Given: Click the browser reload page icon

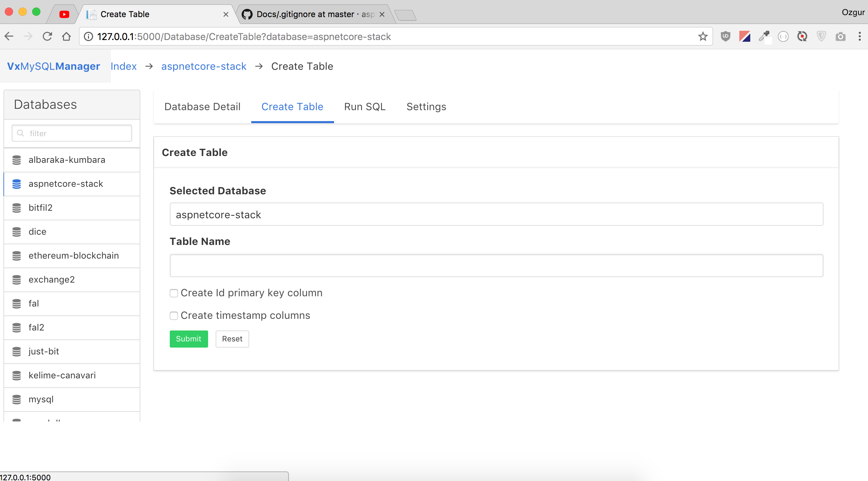Looking at the screenshot, I should 47,36.
